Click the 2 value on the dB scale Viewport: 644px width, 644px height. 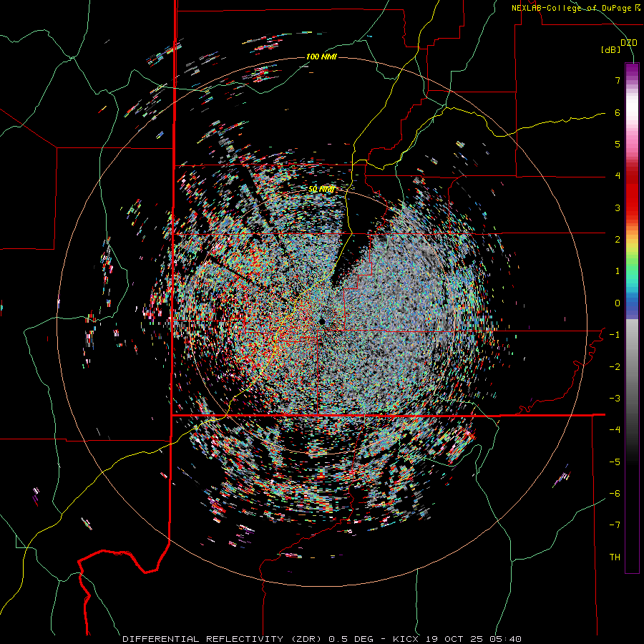(x=618, y=240)
